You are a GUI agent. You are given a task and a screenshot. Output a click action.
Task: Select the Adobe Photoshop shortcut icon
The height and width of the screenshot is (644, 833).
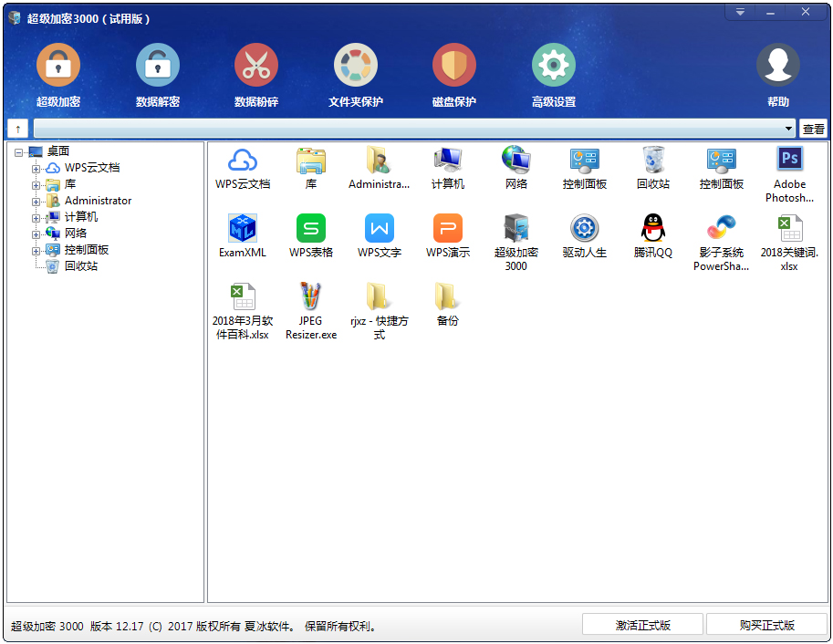pos(789,161)
